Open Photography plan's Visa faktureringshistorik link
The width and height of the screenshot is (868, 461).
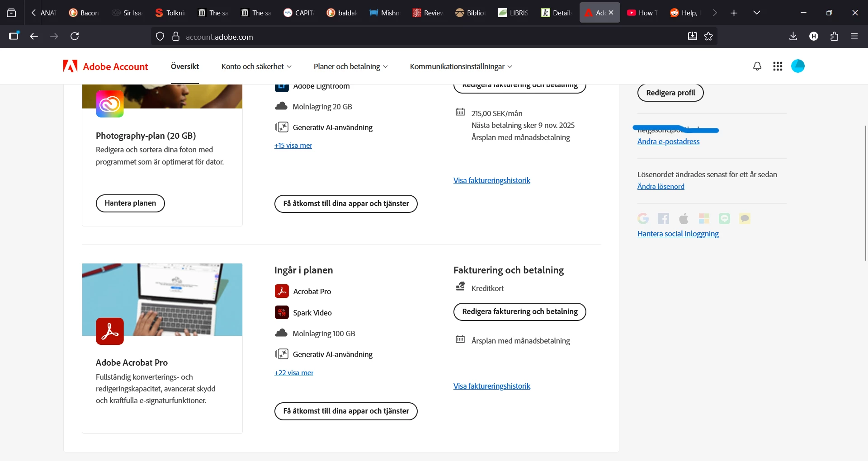[491, 180]
